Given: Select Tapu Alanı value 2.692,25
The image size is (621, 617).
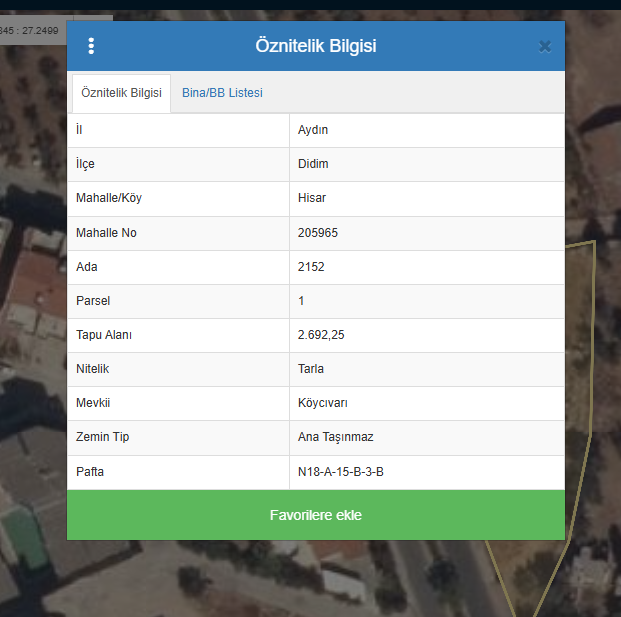Looking at the screenshot, I should [321, 335].
